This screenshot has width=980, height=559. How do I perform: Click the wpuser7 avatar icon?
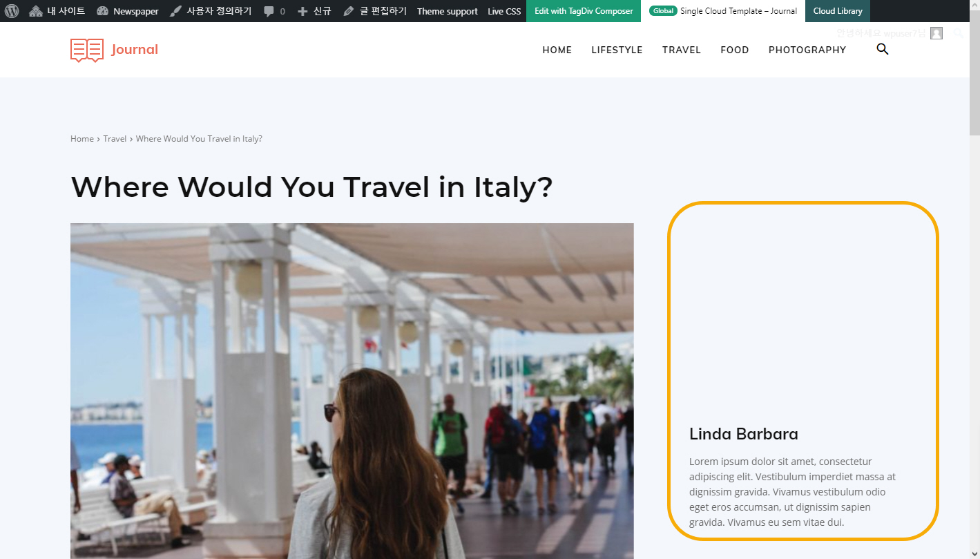[x=936, y=33]
